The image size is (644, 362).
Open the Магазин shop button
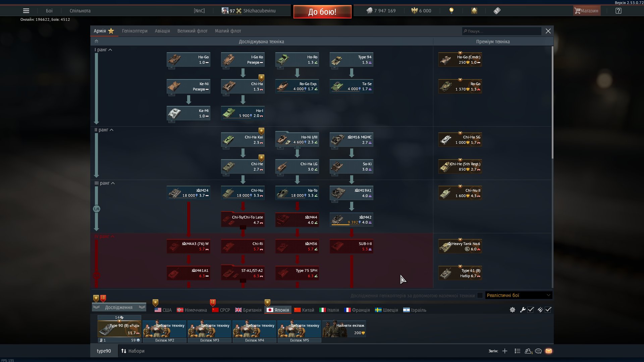(x=586, y=11)
